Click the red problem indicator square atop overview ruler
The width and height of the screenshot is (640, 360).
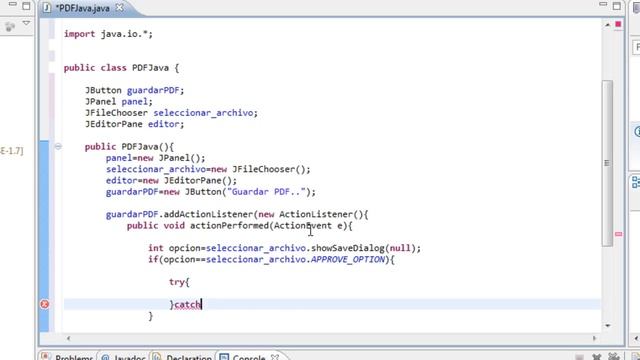[618, 24]
